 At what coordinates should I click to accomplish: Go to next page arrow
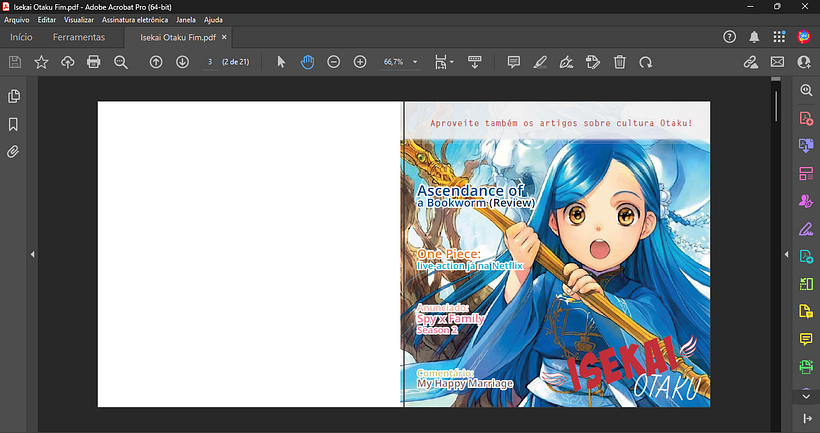[x=183, y=62]
